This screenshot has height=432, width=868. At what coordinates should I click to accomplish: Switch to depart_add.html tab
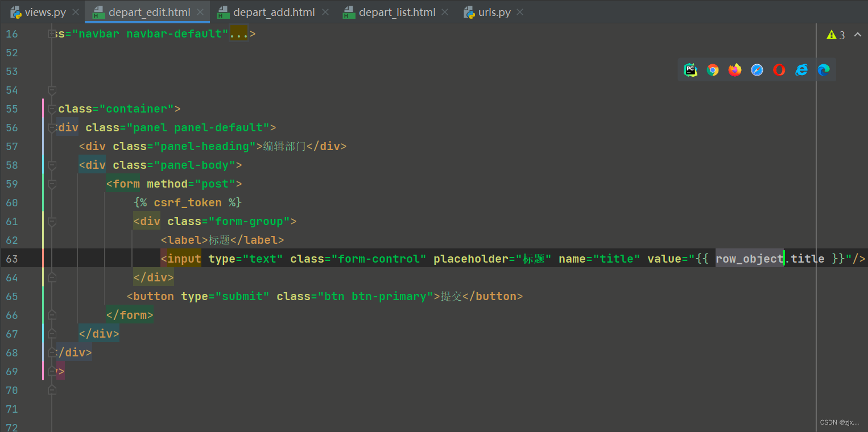coord(266,12)
